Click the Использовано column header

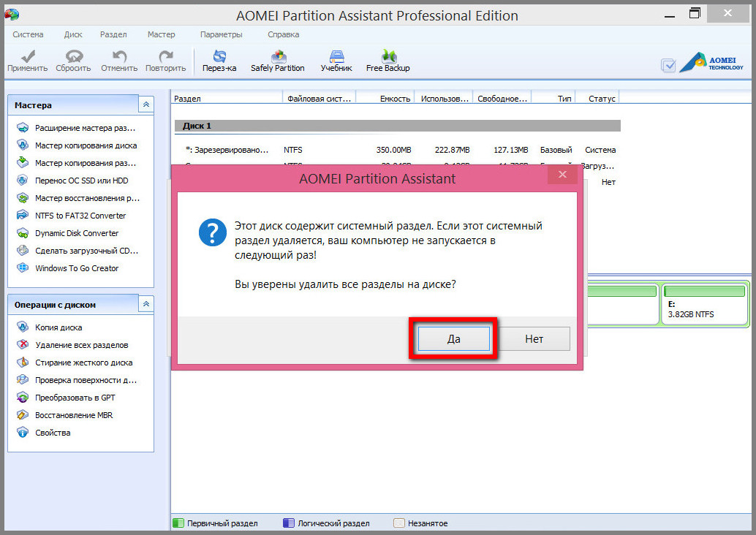pos(445,99)
